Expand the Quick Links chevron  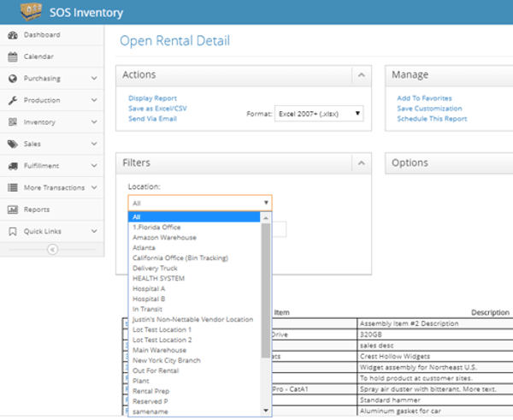pos(94,231)
